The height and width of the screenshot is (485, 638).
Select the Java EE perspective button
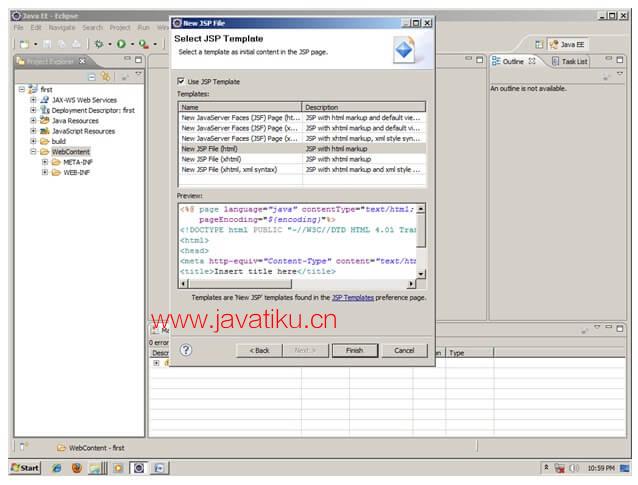click(x=567, y=44)
